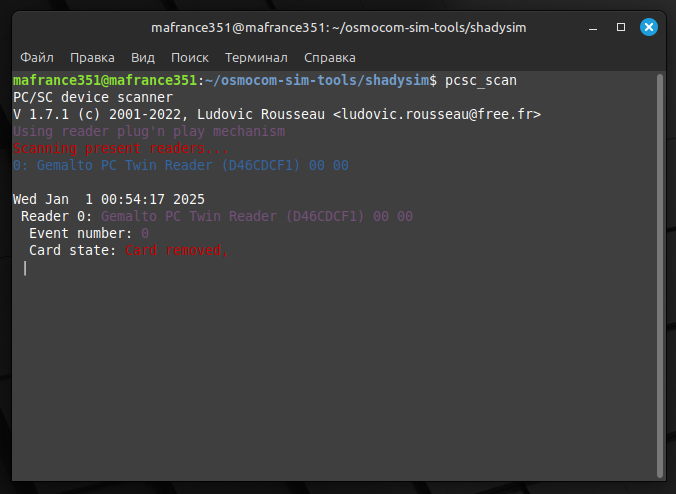Click the pcsc_scan command text

[480, 80]
